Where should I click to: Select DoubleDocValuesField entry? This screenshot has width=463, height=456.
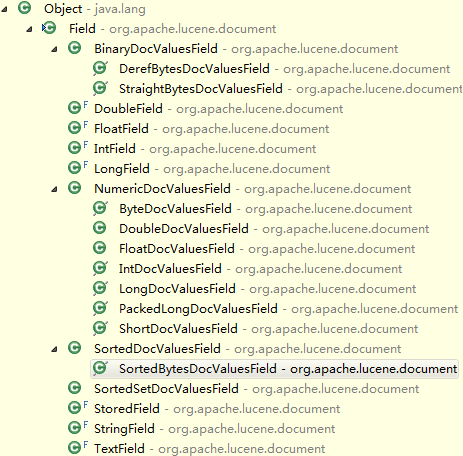(274, 229)
